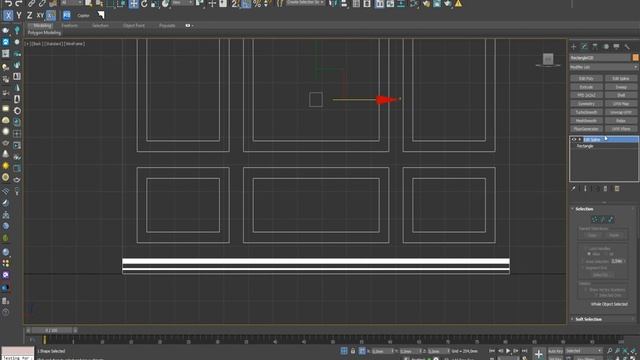Expand the Soft Selection rollout

point(588,319)
